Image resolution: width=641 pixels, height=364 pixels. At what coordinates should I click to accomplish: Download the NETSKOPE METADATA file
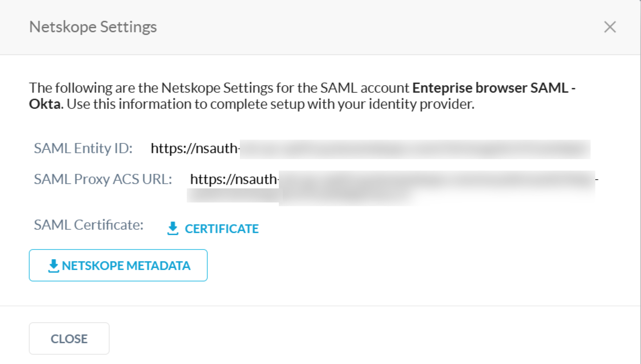tap(118, 265)
